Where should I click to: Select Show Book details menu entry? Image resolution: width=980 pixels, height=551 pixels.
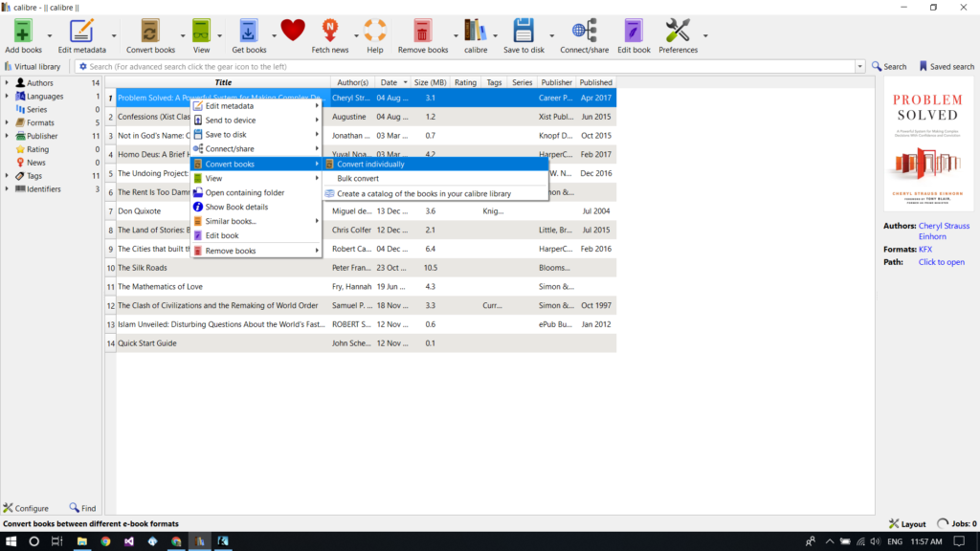point(236,207)
